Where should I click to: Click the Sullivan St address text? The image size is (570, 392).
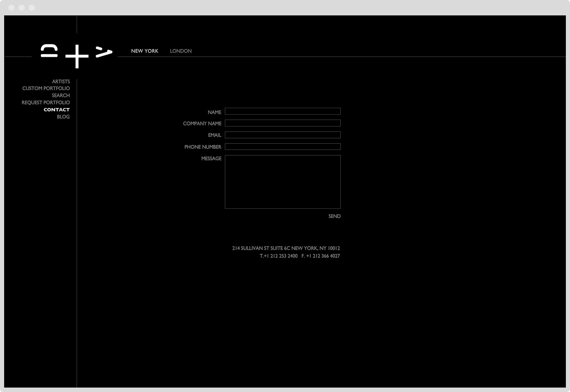click(x=286, y=248)
